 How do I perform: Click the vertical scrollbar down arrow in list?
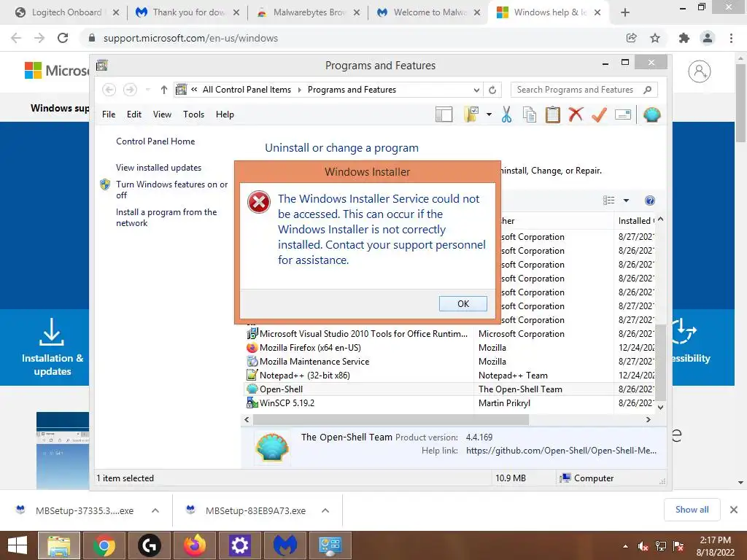(x=660, y=407)
